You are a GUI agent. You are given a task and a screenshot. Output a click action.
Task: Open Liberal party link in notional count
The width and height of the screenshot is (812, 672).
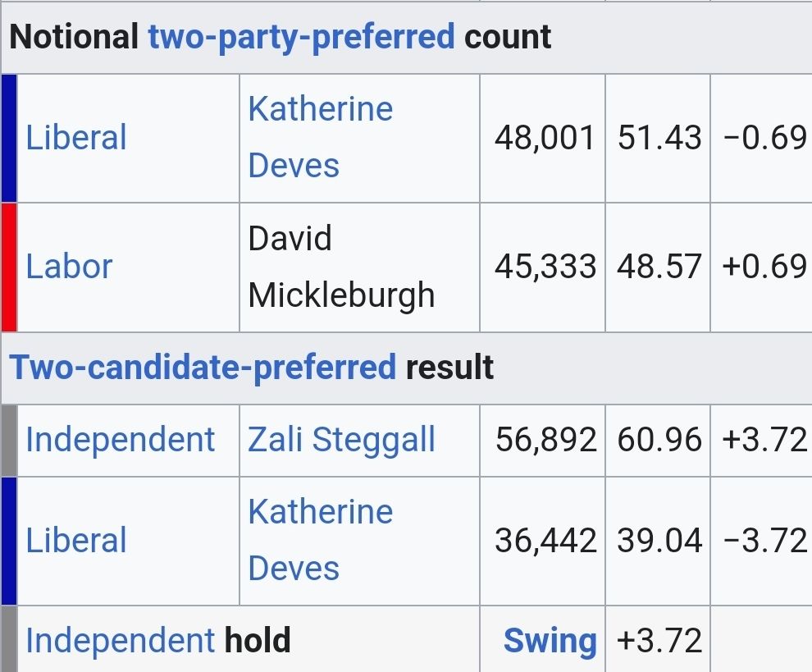click(76, 138)
